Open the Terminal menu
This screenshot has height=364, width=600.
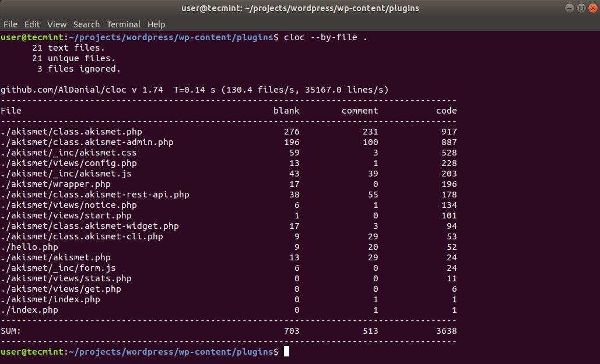[124, 24]
